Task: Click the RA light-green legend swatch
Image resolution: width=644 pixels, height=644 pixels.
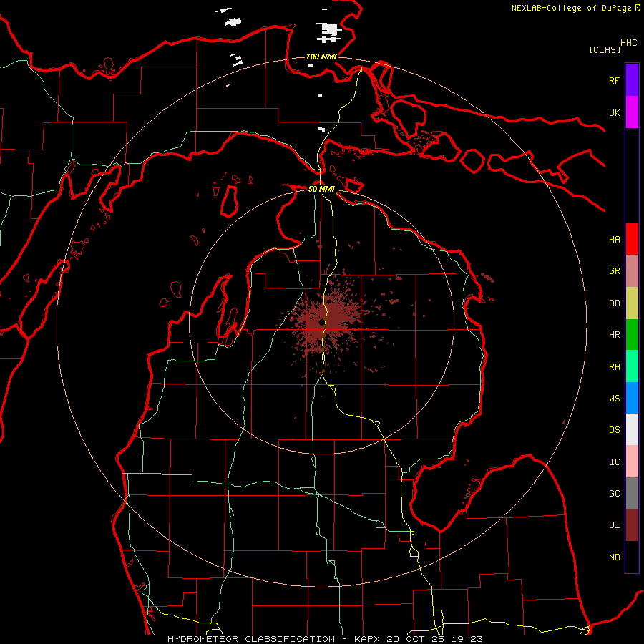Action: 632,366
